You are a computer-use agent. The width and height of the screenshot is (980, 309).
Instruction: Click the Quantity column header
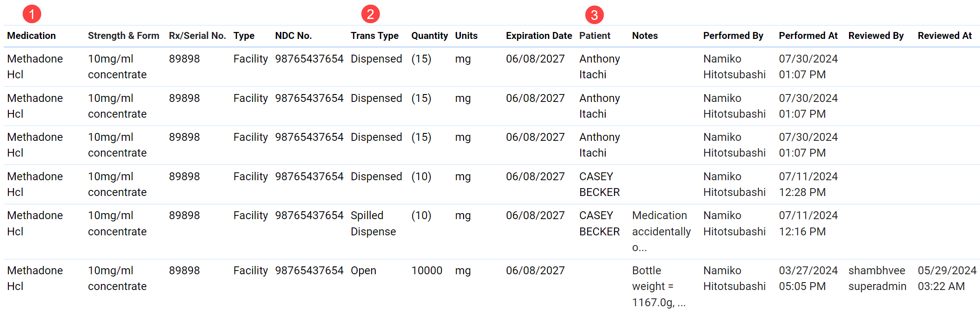[429, 36]
